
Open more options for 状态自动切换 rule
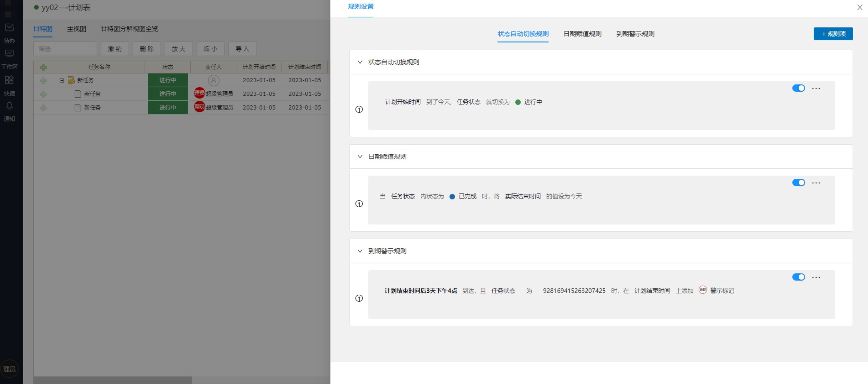[816, 89]
